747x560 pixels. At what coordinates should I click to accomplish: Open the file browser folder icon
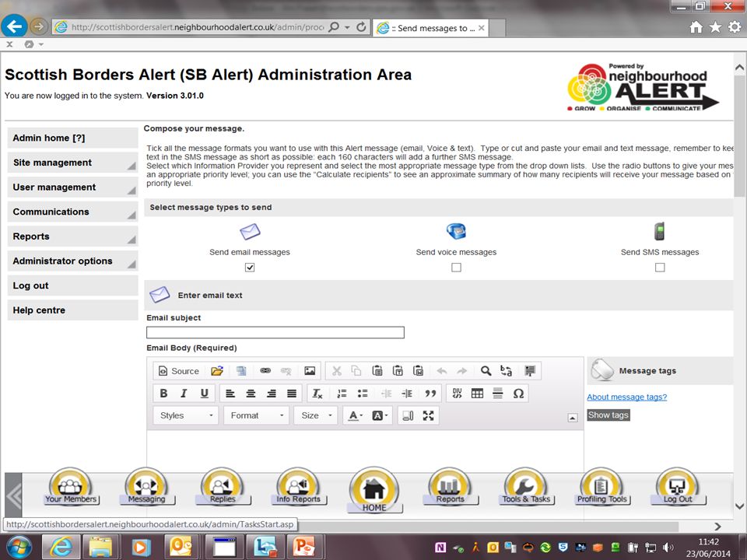point(217,371)
